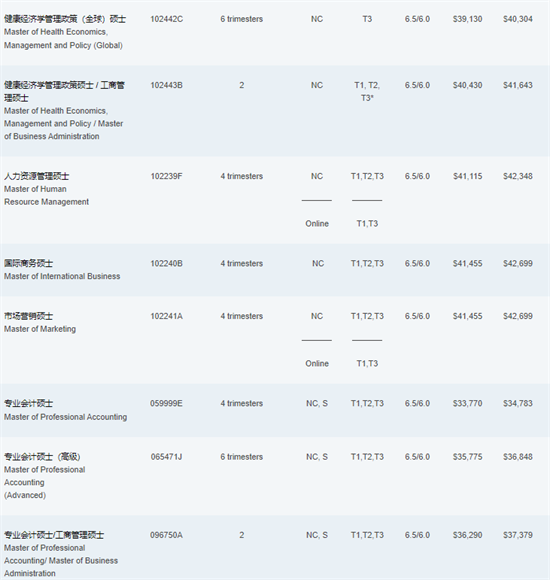Click the $41,643 fee for Health Economics / MBA
Image resolution: width=550 pixels, height=580 pixels.
pyautogui.click(x=518, y=85)
